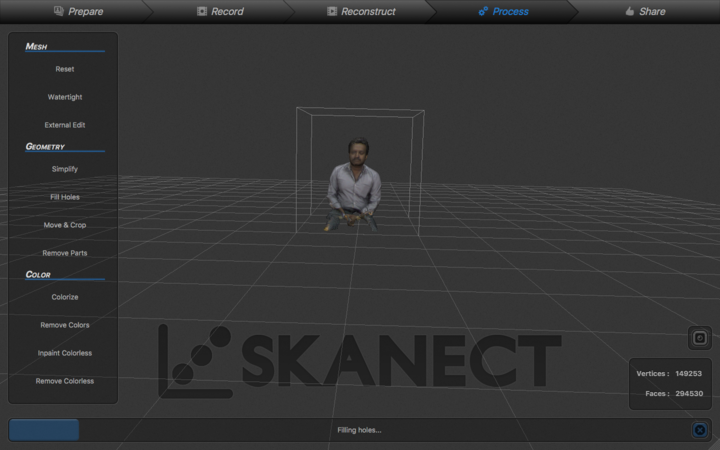
Task: Open the Share tab
Action: click(645, 11)
